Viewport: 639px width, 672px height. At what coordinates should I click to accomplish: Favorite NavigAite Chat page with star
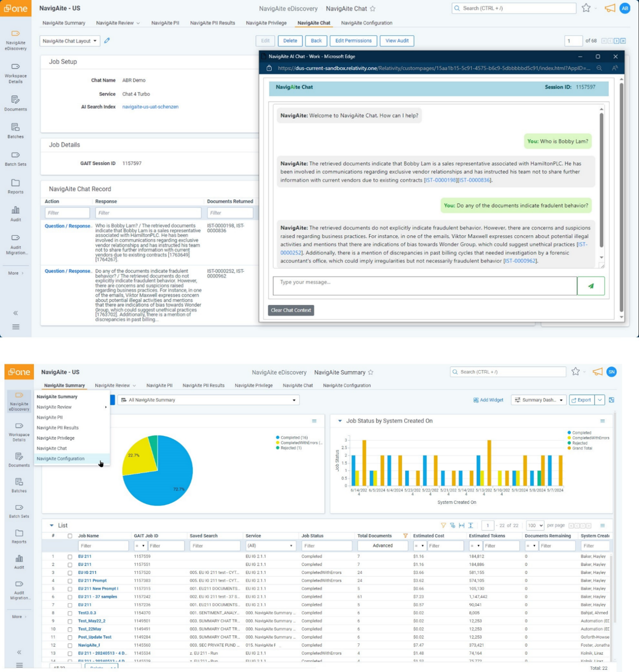tap(373, 8)
